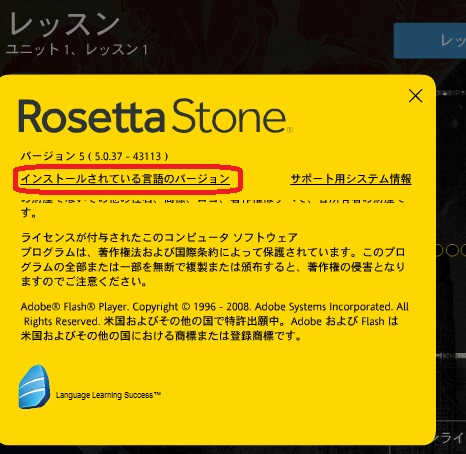Viewport: 466px width, 454px height.
Task: Click the blue レッ button at top right
Action: (430, 41)
